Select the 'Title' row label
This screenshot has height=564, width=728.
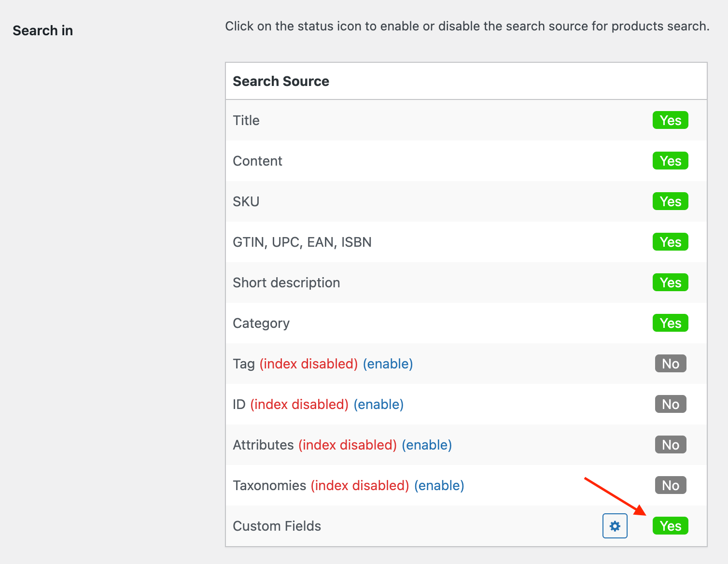click(246, 120)
